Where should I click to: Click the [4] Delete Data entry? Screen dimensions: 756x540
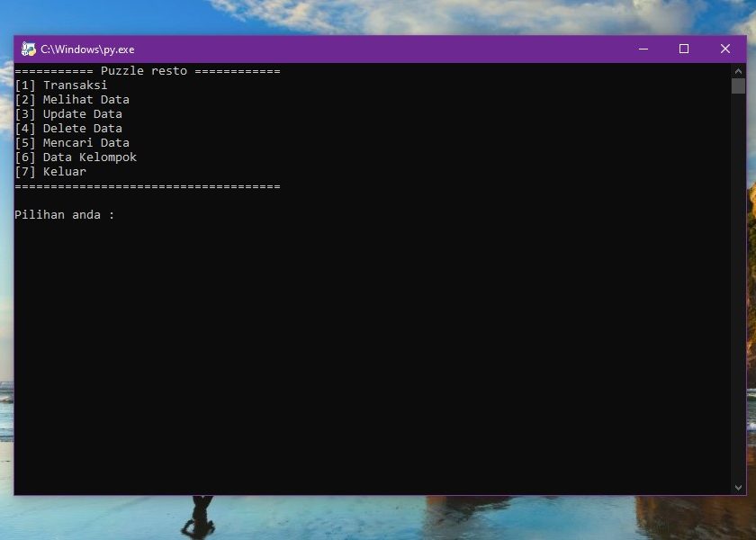pyautogui.click(x=68, y=128)
